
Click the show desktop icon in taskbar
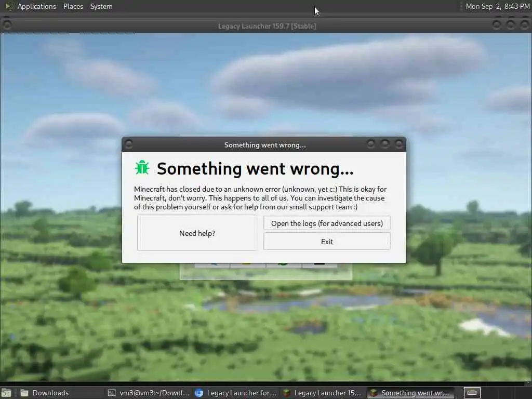tap(6, 393)
